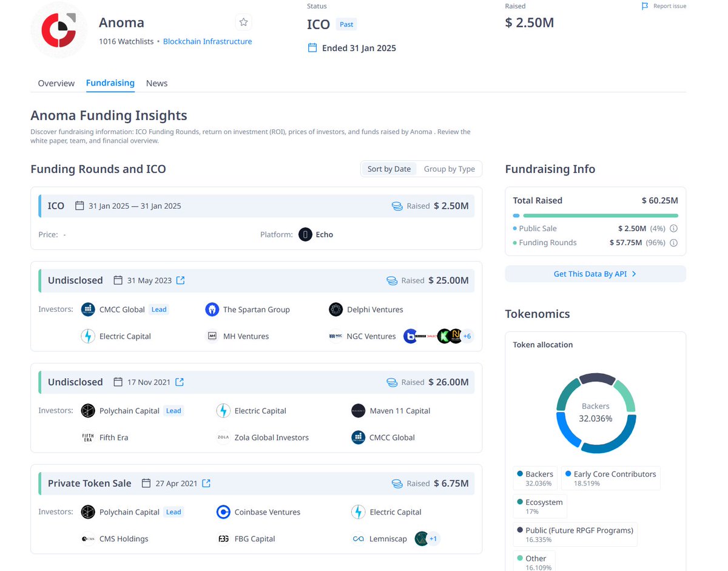Click info icon next to Funding Rounds
Image resolution: width=728 pixels, height=571 pixels.
coord(673,243)
